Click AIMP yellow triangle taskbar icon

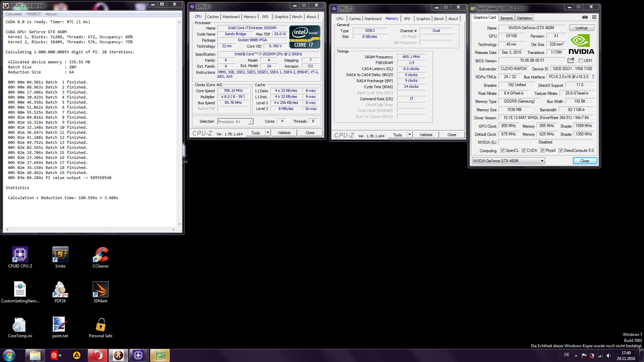(76, 355)
